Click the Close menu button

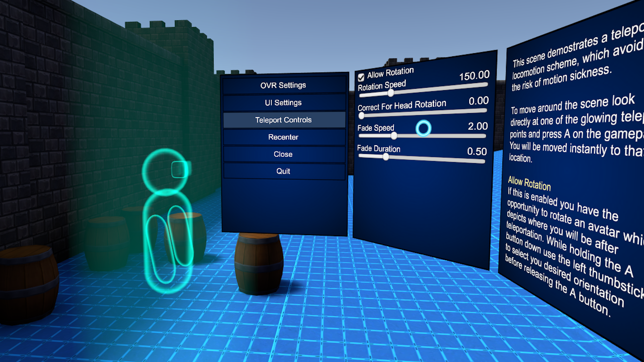pos(283,154)
